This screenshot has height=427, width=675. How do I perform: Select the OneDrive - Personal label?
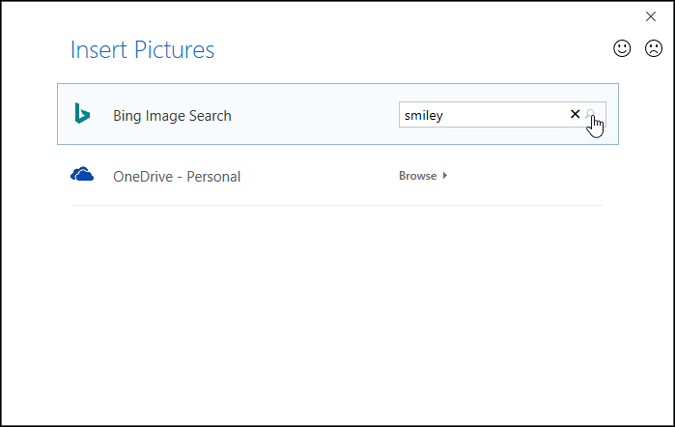177,176
